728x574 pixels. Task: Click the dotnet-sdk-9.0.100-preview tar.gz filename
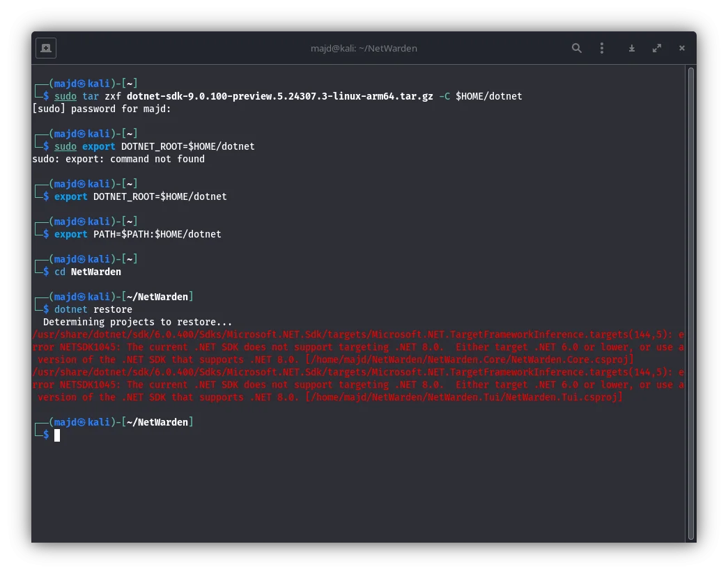(279, 97)
